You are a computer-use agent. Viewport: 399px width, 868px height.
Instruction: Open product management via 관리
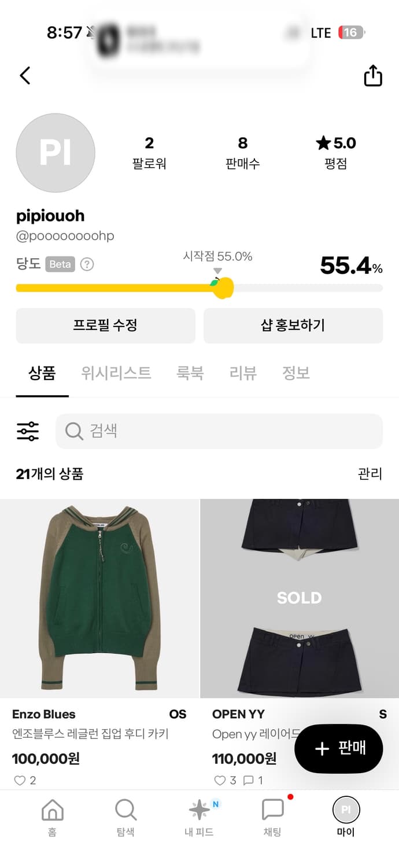pyautogui.click(x=371, y=475)
